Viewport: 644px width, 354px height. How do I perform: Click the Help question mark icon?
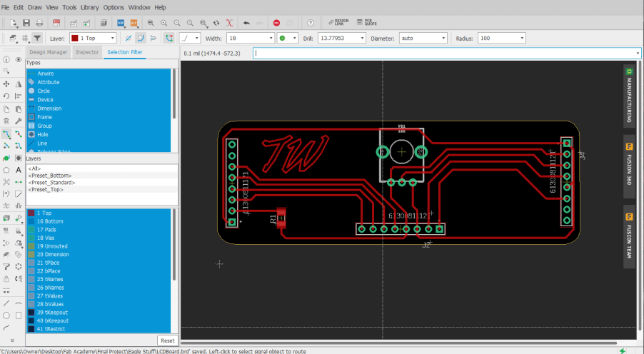click(x=310, y=23)
